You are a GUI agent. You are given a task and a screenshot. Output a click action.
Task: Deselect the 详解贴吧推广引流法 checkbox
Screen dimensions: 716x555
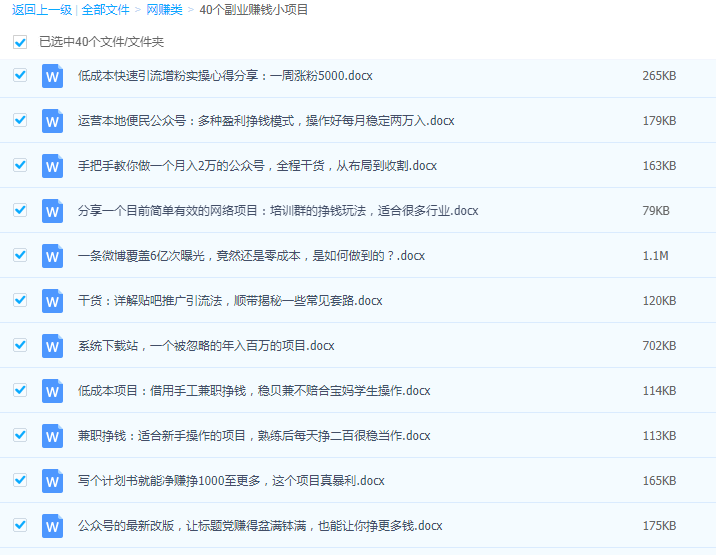click(20, 300)
